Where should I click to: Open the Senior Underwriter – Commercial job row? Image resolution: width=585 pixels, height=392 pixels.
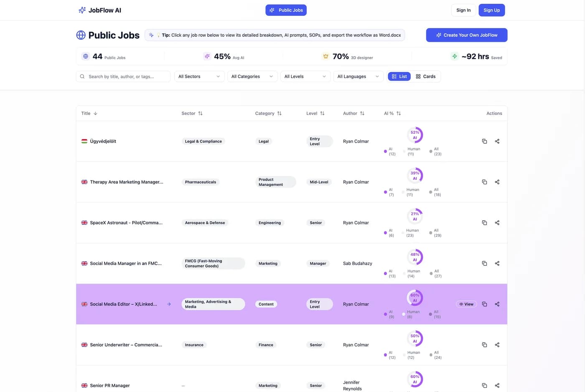(x=292, y=345)
